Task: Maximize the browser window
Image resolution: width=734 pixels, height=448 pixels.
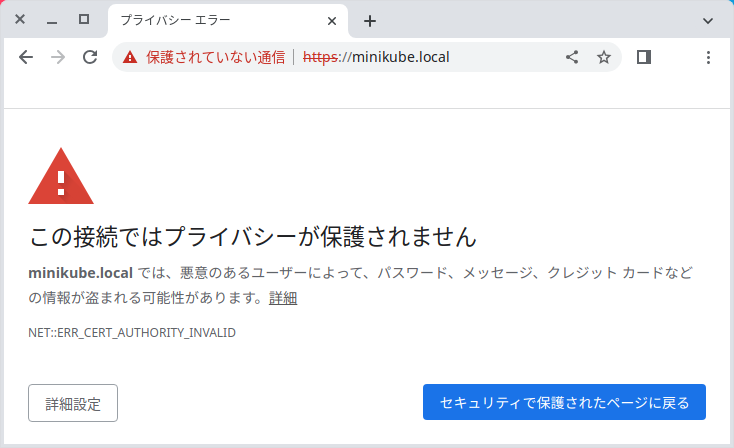Action: 84,19
